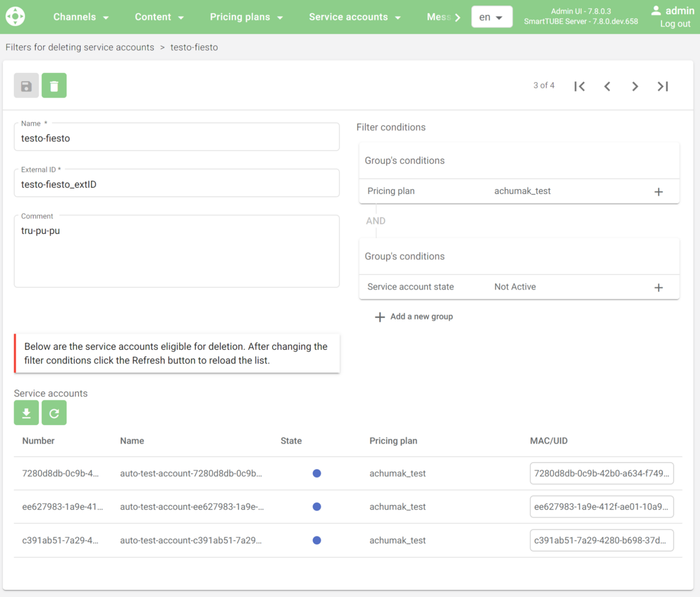700x597 pixels.
Task: Click state dot for 7280d8db account
Action: [317, 473]
